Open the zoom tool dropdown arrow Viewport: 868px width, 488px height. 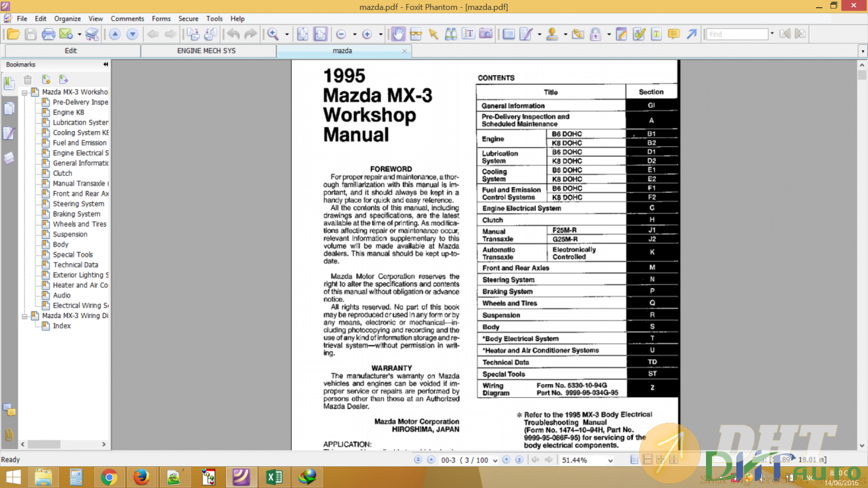(286, 34)
